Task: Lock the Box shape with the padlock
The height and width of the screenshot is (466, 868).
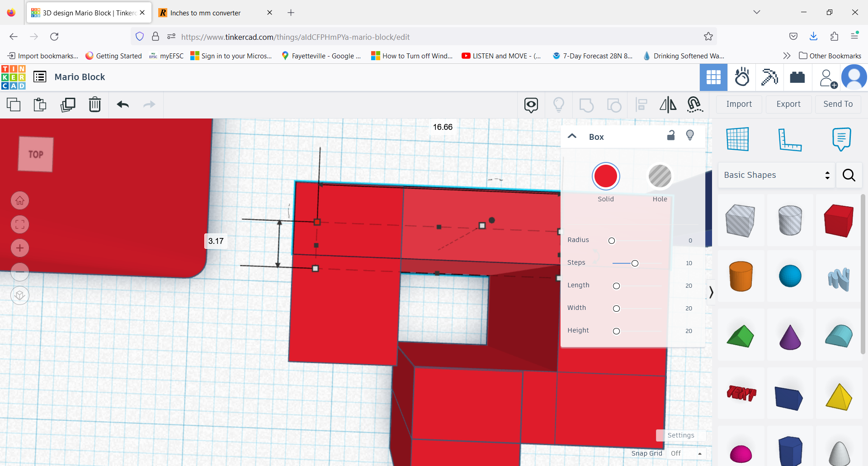Action: click(x=671, y=135)
